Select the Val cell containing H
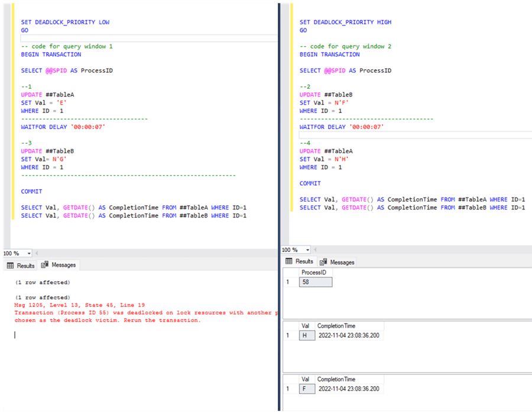The image size is (532, 414). pos(306,335)
